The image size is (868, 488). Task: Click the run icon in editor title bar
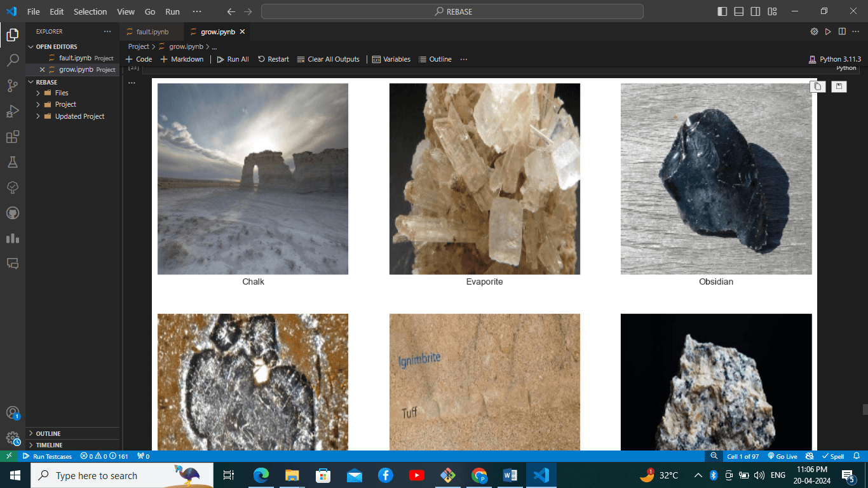point(828,31)
